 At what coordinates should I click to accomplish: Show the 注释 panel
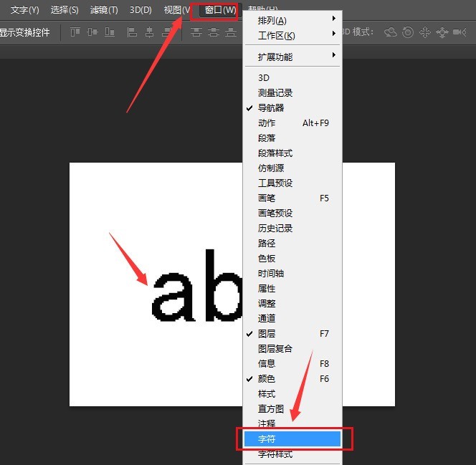click(x=292, y=423)
